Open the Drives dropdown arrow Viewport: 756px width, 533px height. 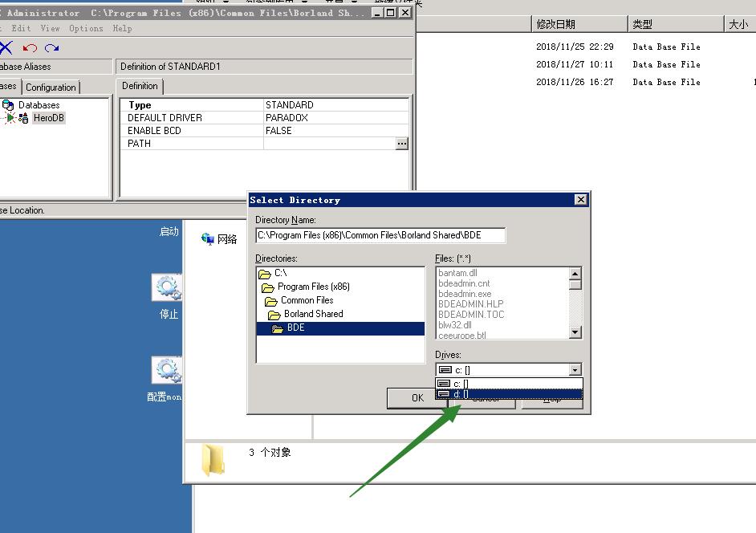click(x=575, y=370)
